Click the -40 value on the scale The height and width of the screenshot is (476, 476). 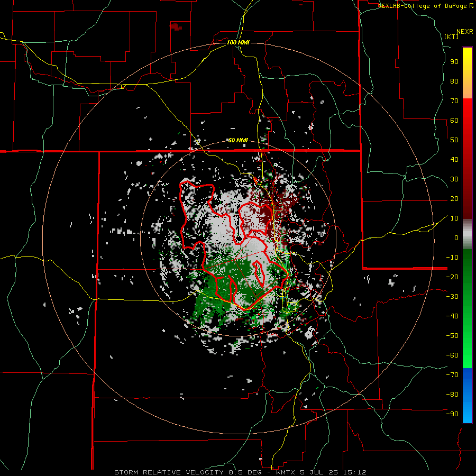point(452,316)
